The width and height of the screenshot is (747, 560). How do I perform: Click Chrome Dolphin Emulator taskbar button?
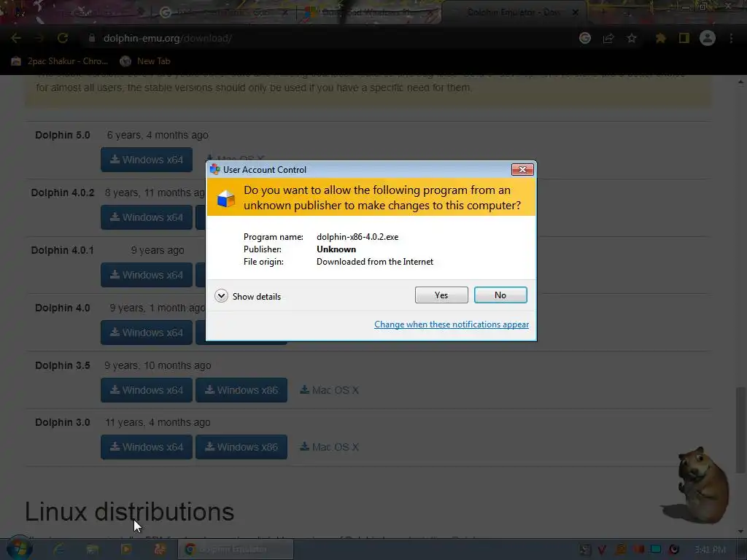tap(236, 549)
